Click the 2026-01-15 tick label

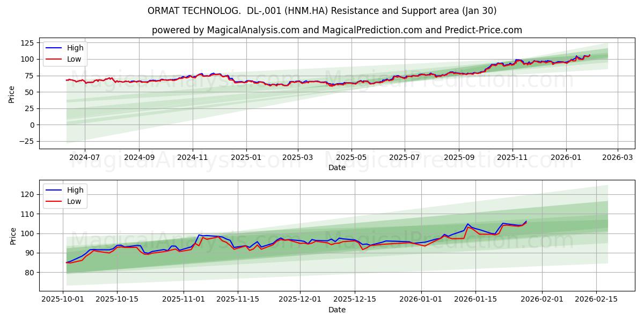point(474,299)
